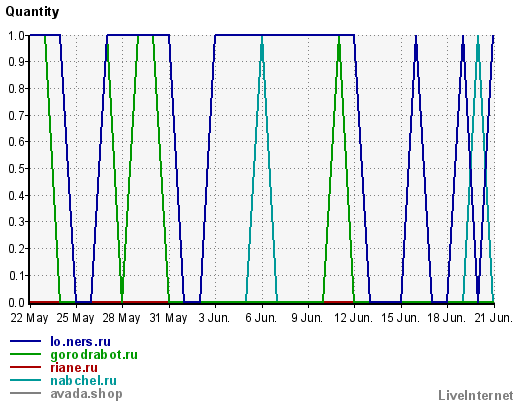Click the 0.5 value on the Y axis

(x=17, y=169)
